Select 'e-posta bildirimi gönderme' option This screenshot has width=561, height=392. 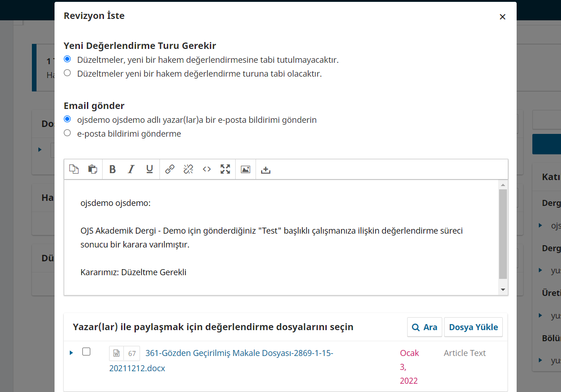point(67,133)
